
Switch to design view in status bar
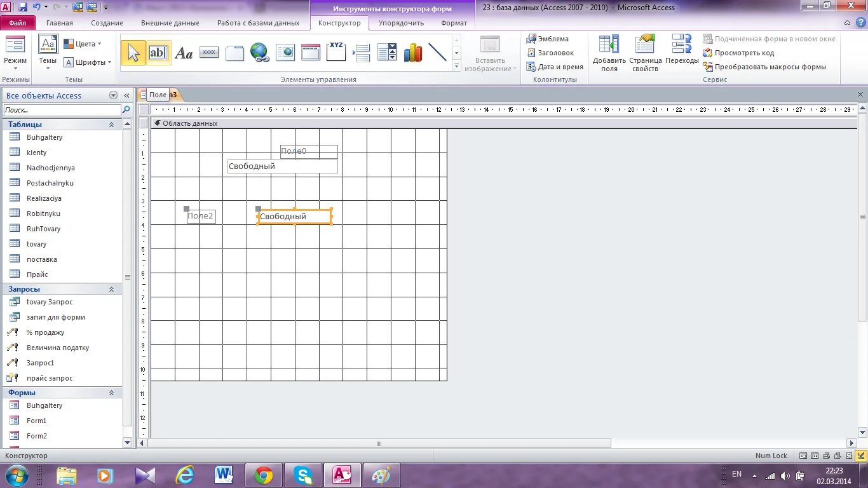(x=861, y=456)
